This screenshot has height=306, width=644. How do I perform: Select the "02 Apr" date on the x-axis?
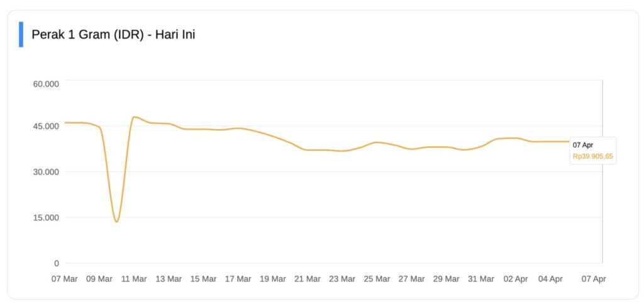coord(516,278)
